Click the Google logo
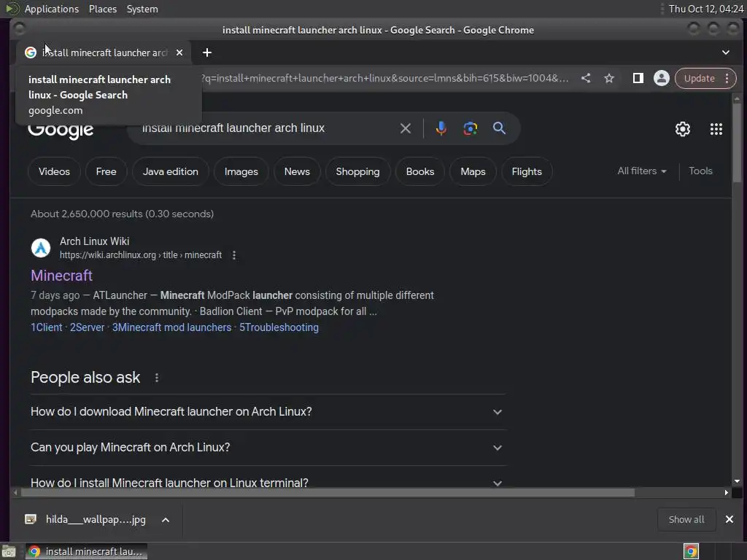 (61, 129)
